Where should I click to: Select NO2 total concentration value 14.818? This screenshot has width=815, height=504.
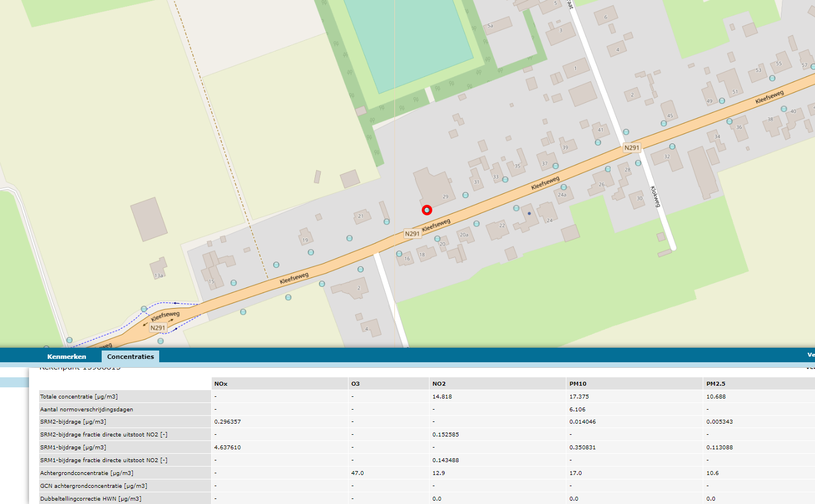pyautogui.click(x=442, y=396)
